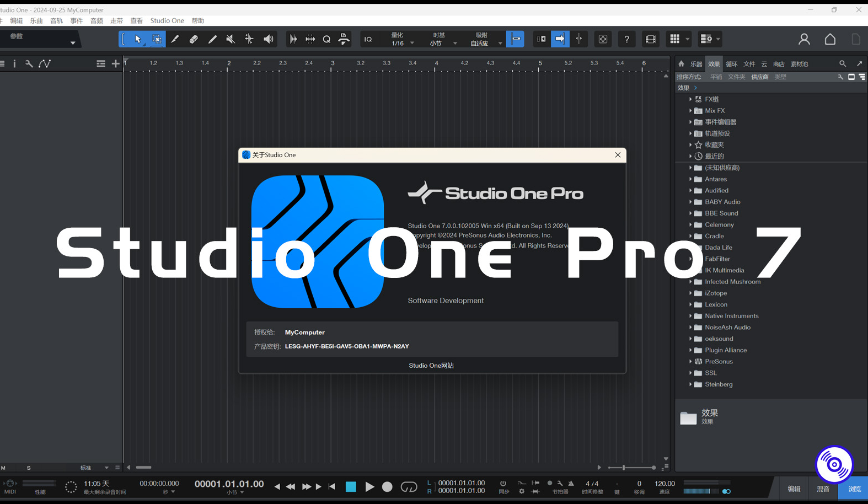Open track inspector info icon
The height and width of the screenshot is (504, 868).
(14, 64)
